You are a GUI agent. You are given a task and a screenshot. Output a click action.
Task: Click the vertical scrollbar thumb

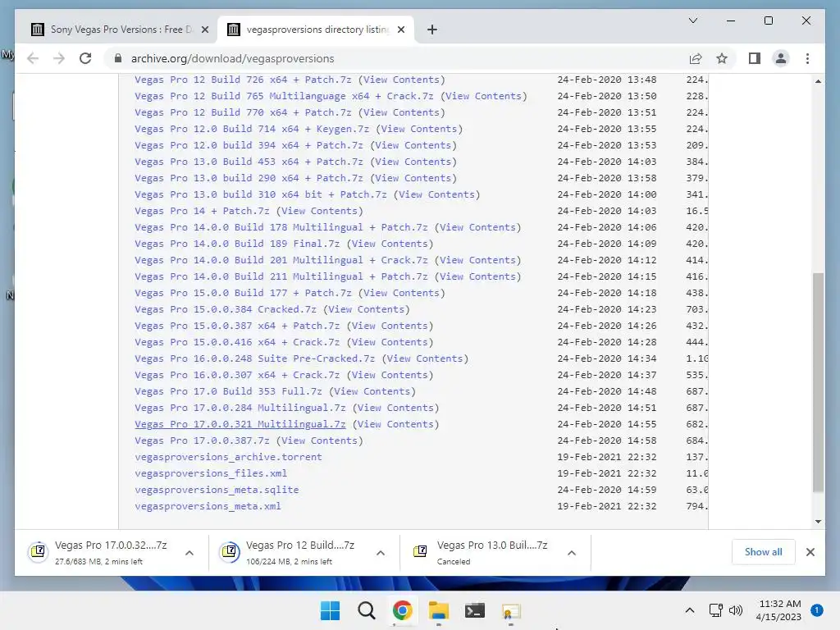(x=818, y=382)
